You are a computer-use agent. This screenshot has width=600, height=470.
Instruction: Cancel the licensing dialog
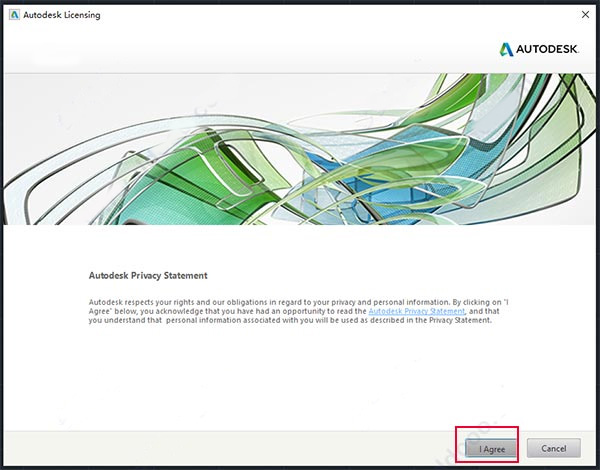pyautogui.click(x=553, y=448)
